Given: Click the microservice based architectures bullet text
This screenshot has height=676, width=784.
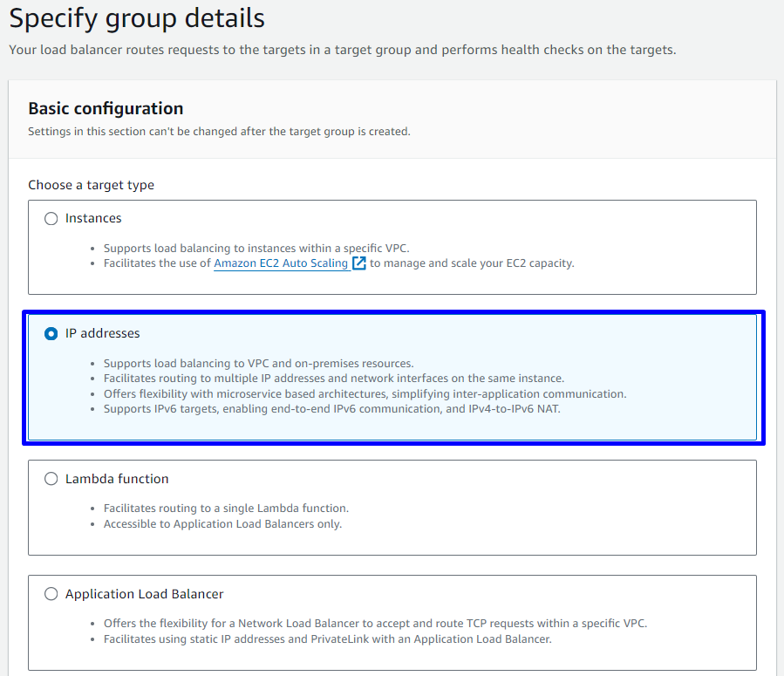Looking at the screenshot, I should (365, 393).
